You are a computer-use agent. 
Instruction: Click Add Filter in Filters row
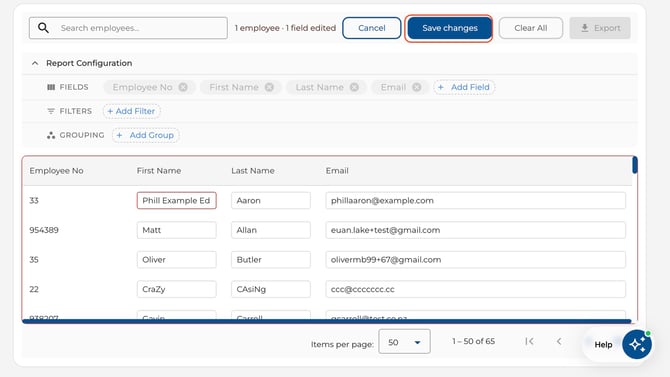132,111
